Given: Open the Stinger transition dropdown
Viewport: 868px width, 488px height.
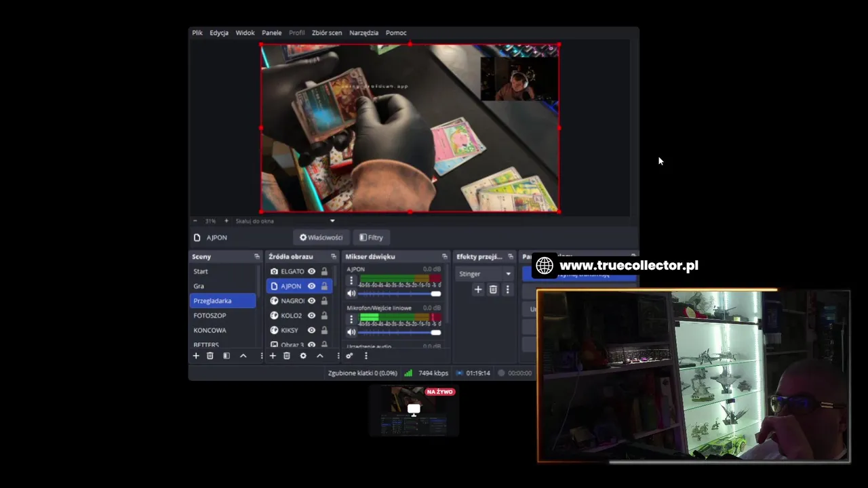Looking at the screenshot, I should [485, 274].
